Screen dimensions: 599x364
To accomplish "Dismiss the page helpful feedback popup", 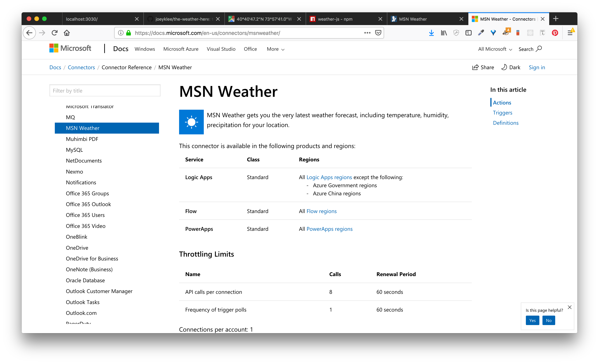I will point(569,307).
